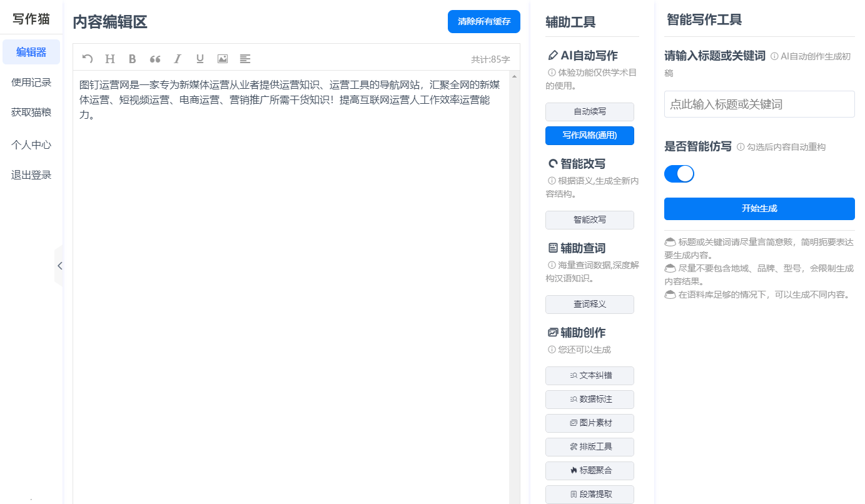This screenshot has height=504, width=865.
Task: Apply heading format with H icon
Action: click(110, 59)
